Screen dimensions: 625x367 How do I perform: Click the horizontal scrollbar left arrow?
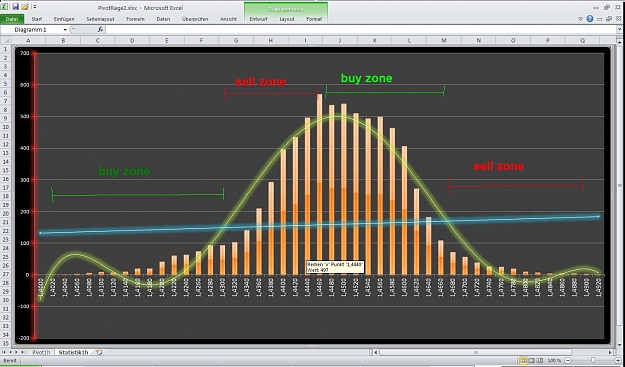pyautogui.click(x=376, y=352)
